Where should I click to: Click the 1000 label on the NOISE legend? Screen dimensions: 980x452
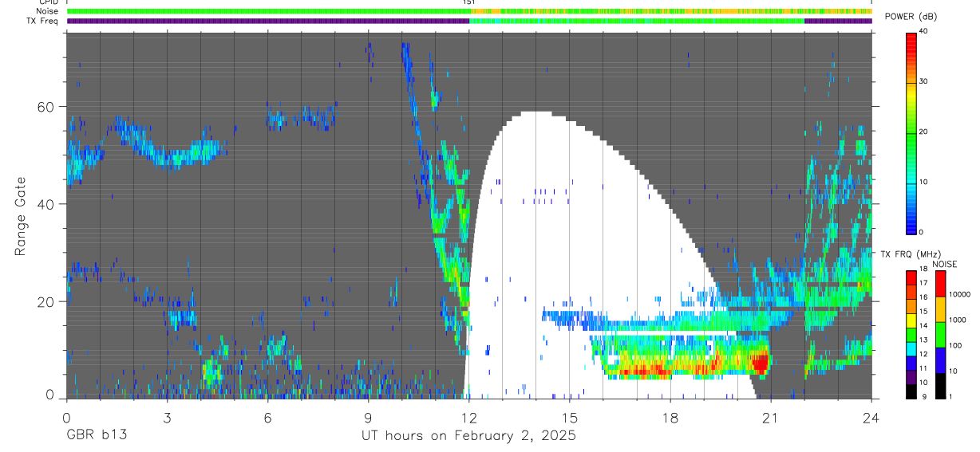[957, 320]
